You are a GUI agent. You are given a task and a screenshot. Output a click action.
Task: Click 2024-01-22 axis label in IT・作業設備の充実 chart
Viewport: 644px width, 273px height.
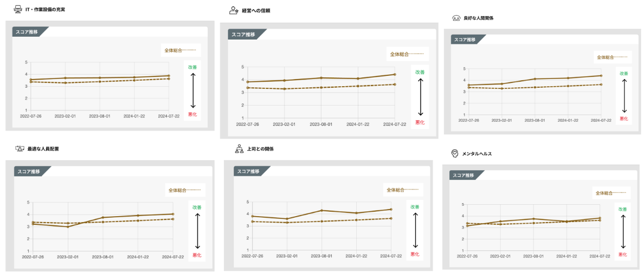[134, 116]
